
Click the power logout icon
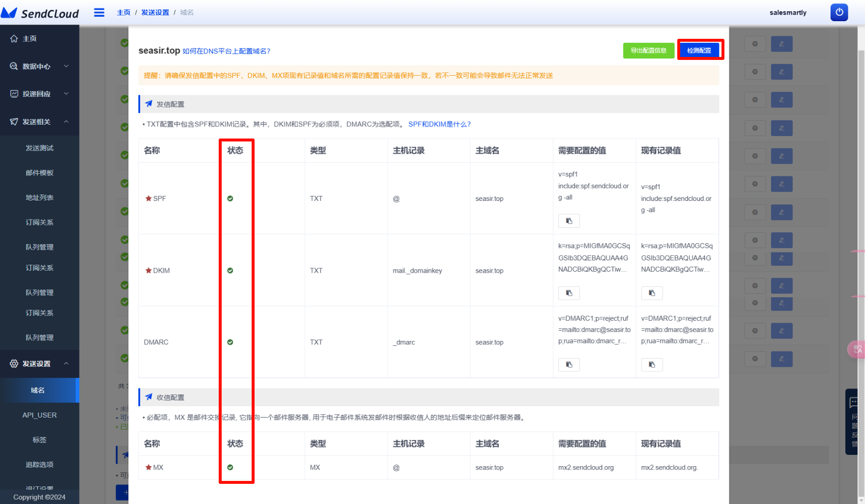coord(839,12)
